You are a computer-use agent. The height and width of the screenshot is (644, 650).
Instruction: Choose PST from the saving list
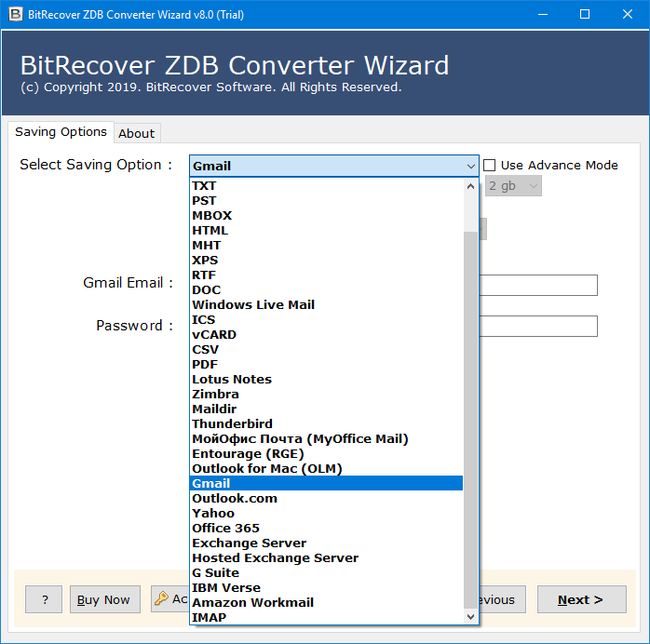(x=326, y=200)
